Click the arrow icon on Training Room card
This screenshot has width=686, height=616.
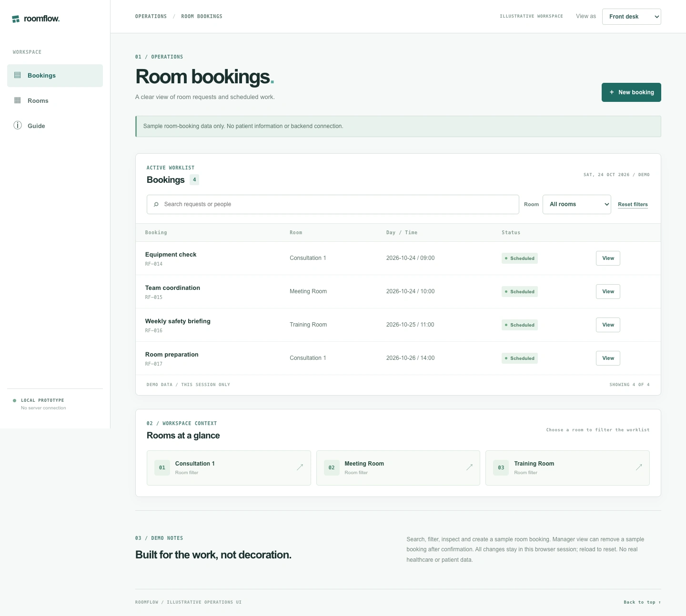click(x=639, y=467)
